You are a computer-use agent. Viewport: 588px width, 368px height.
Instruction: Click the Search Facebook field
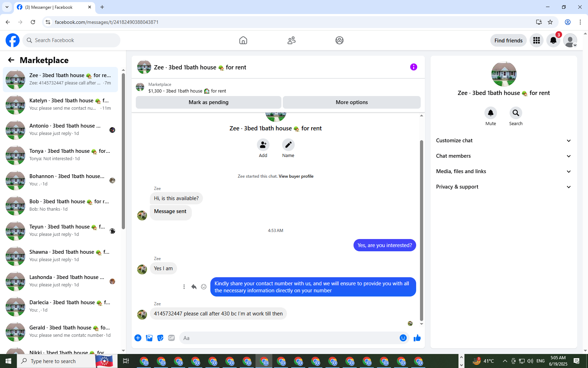click(x=71, y=40)
